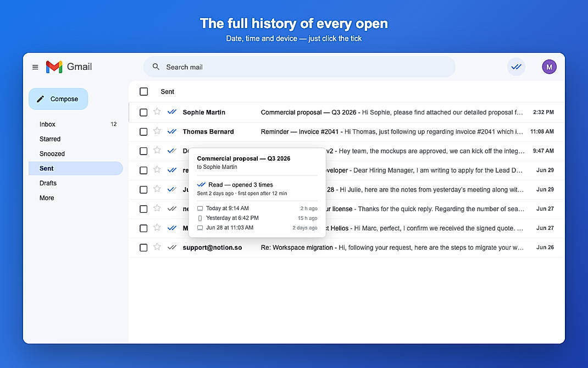Click the Compose button

point(58,99)
